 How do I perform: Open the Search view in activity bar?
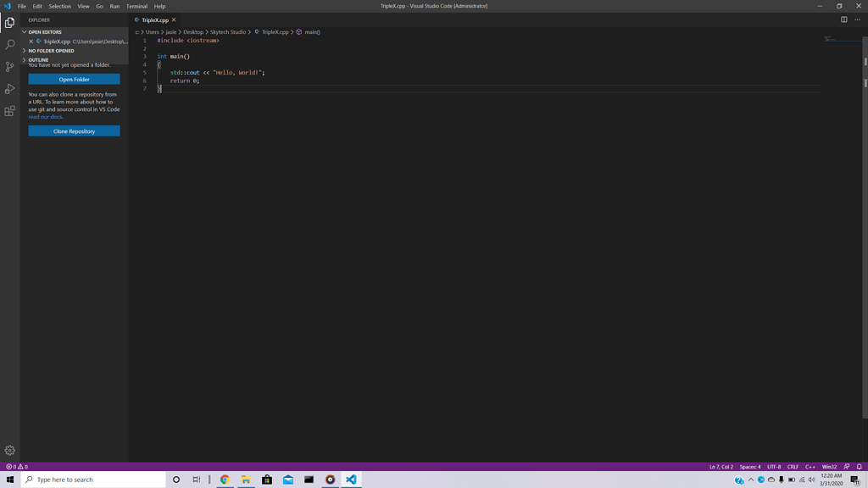coord(10,45)
